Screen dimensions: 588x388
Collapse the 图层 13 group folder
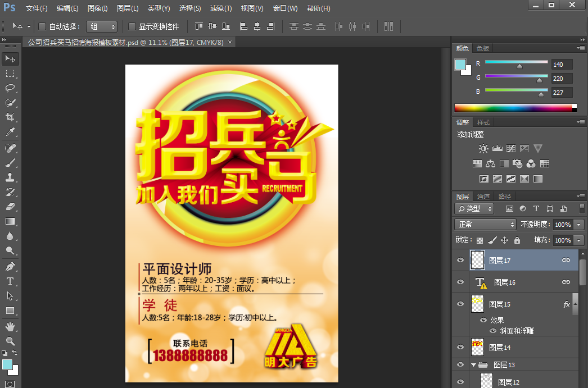point(473,365)
